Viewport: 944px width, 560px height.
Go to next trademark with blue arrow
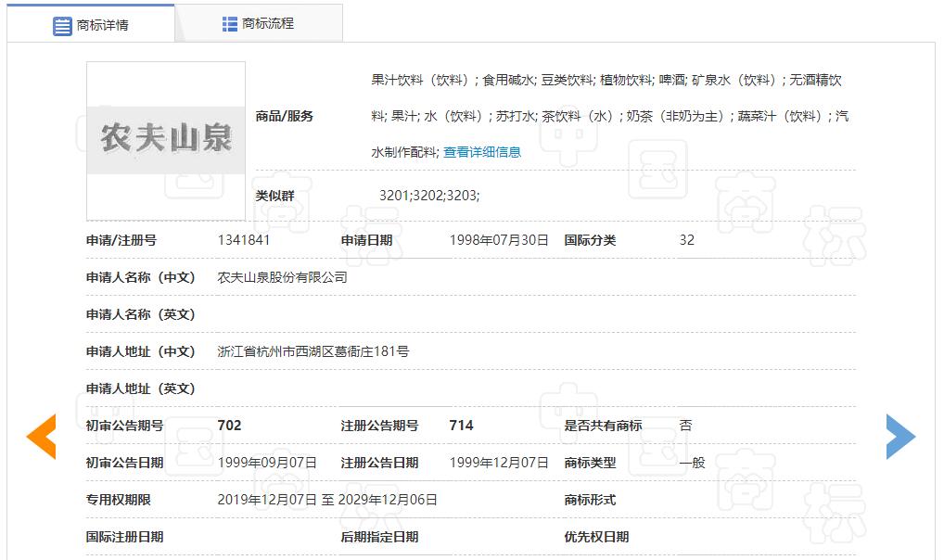click(900, 437)
